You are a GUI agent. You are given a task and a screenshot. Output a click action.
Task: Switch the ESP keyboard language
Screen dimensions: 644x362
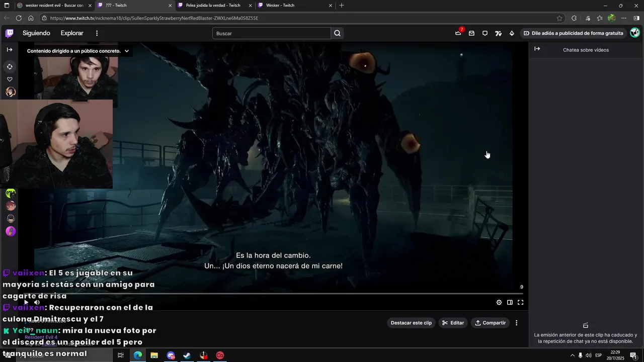pyautogui.click(x=599, y=355)
